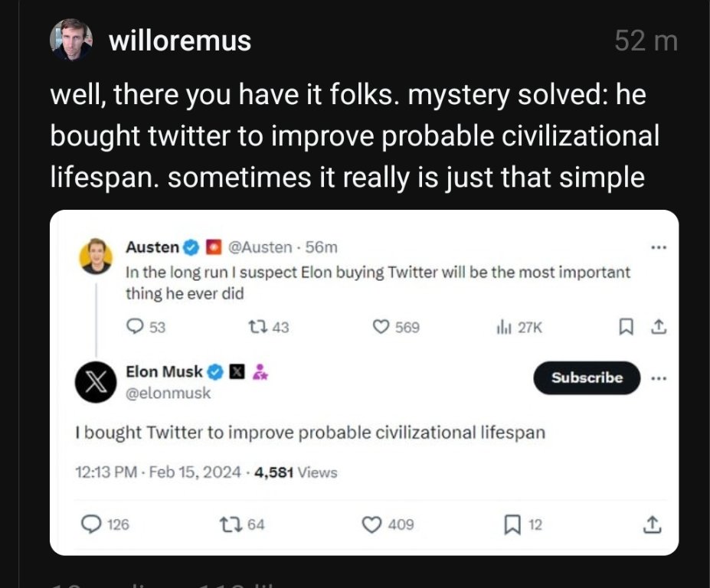Click the reply icon with 126 replies

(x=91, y=524)
